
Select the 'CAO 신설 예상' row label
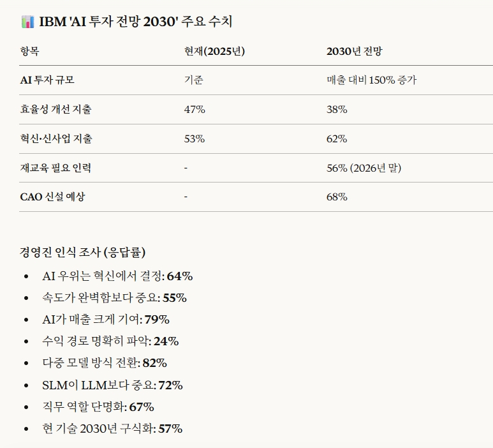pos(52,197)
